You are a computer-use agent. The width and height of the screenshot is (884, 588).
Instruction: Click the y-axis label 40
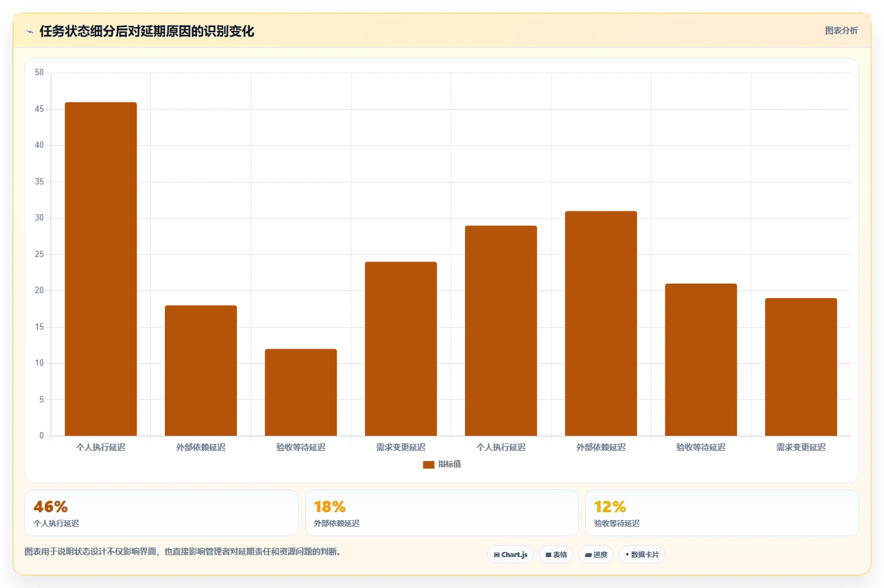[x=39, y=145]
